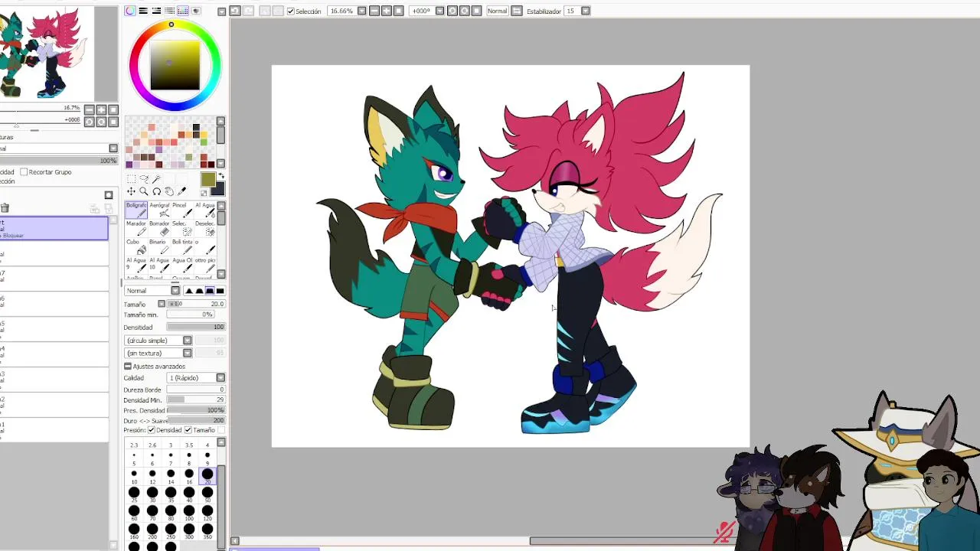Select the Aerógrafo airbrush tool
Viewport: 980px width, 551px height.
click(158, 210)
